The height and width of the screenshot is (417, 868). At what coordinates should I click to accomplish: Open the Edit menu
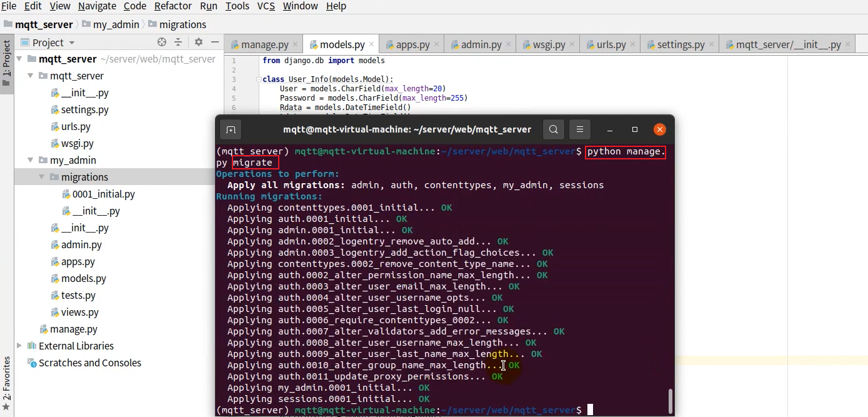[x=32, y=6]
